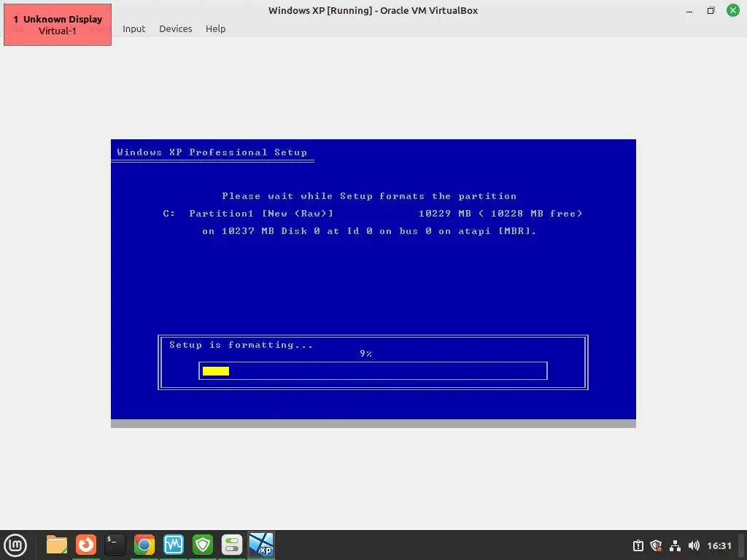Open the clock showing 16:31
Screen dimensions: 747x560
coord(719,545)
